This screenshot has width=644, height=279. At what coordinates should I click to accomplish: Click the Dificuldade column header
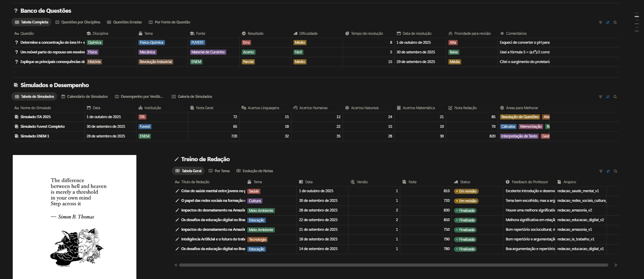coord(308,33)
